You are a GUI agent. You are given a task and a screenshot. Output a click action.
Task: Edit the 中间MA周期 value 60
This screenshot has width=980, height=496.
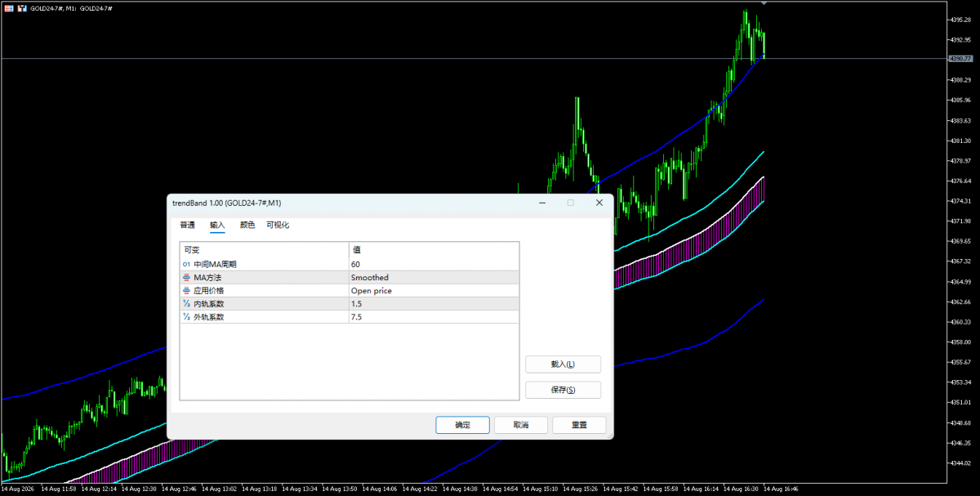pos(434,265)
